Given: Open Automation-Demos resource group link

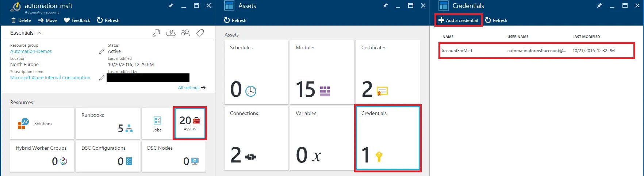Looking at the screenshot, I should (31, 51).
